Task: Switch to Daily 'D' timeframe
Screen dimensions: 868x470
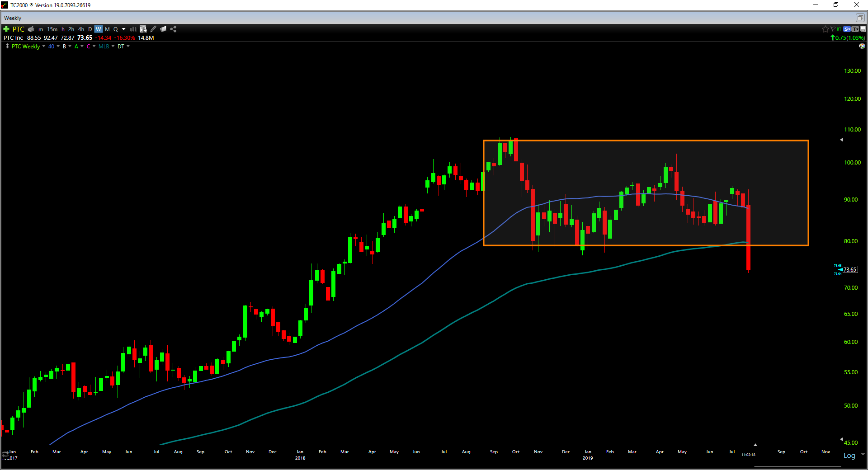Action: click(x=90, y=29)
